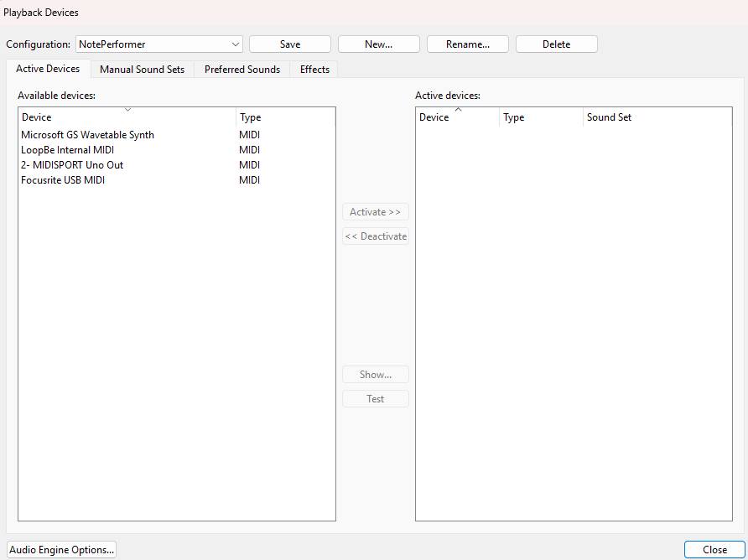
Task: Click MIDI type of 2- MIDISPORT Uno Out row
Action: click(x=250, y=165)
